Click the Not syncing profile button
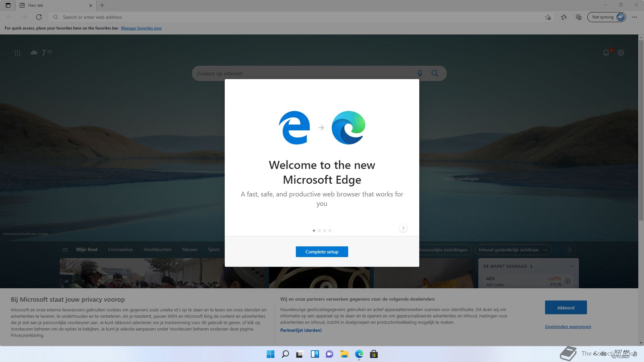The width and height of the screenshot is (644, 362). click(x=606, y=17)
